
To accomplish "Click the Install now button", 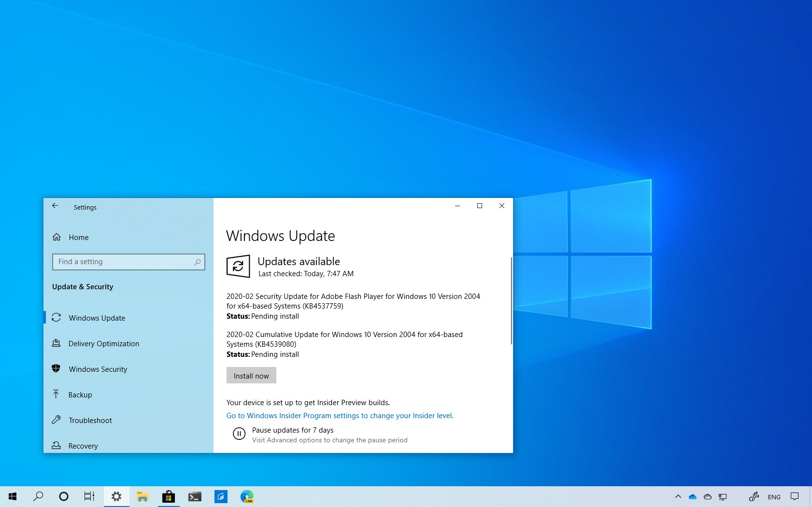I will (251, 375).
